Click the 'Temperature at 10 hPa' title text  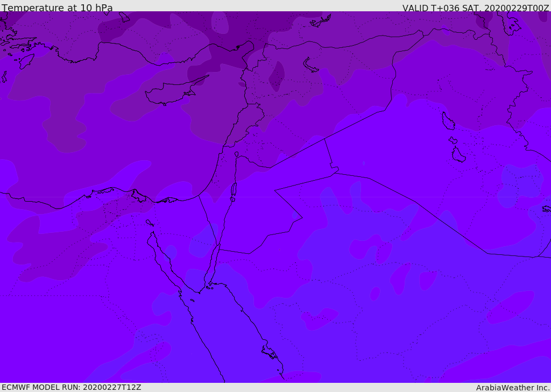click(57, 8)
